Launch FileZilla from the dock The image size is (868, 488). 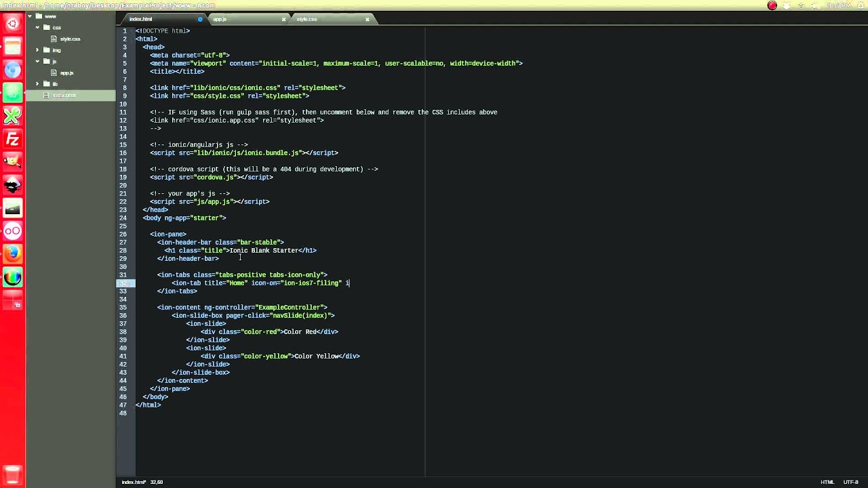[12, 139]
